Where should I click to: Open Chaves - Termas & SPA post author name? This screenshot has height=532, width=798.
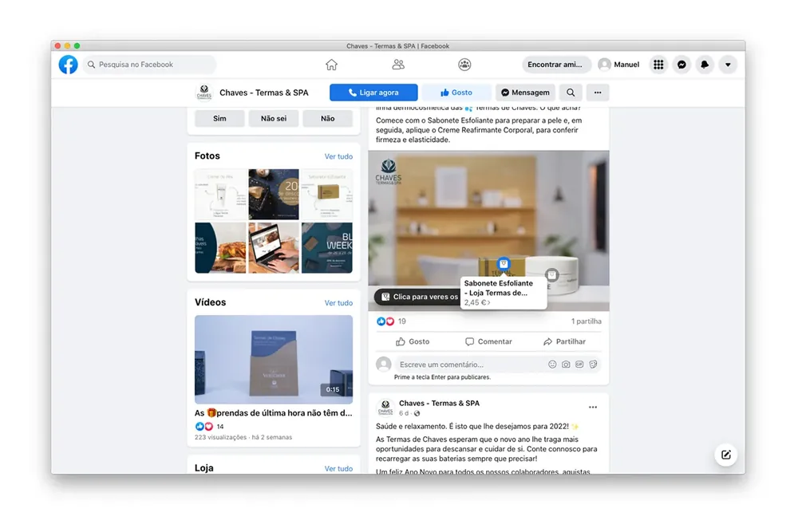coord(439,404)
